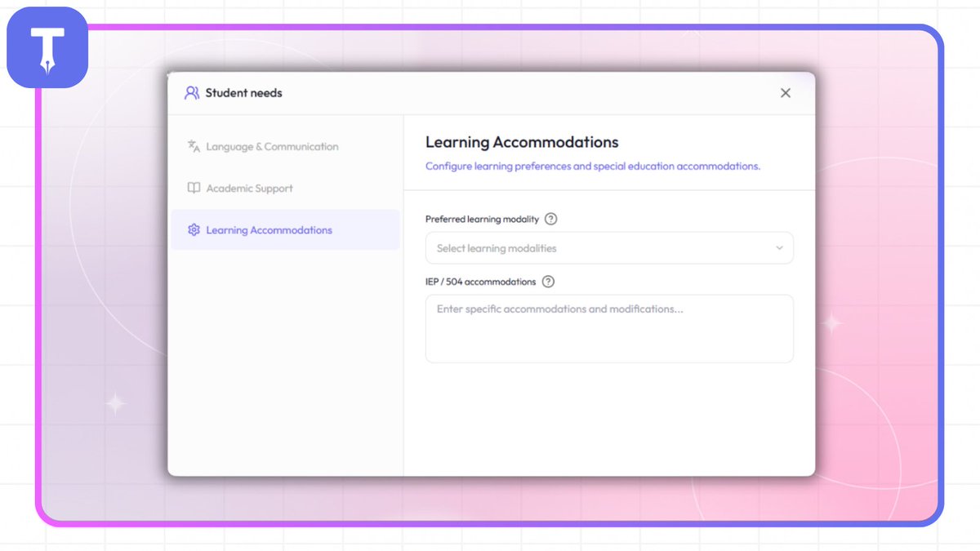Select the Learning Accommodations sidebar entry
Image resolution: width=980 pixels, height=551 pixels.
click(x=269, y=229)
